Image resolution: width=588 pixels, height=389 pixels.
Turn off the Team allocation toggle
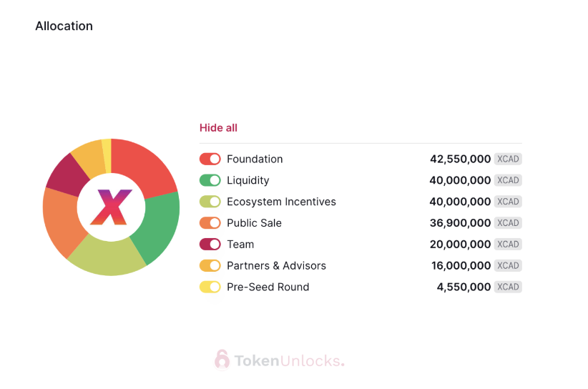coord(210,245)
